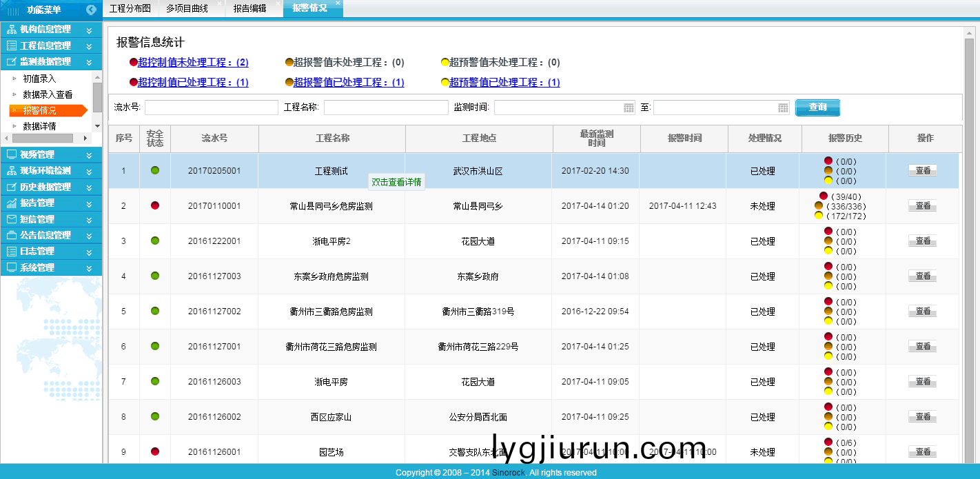Screen dimensions: 980x479
Task: Open 超预警值已处理工程 (1) link
Action: click(504, 83)
